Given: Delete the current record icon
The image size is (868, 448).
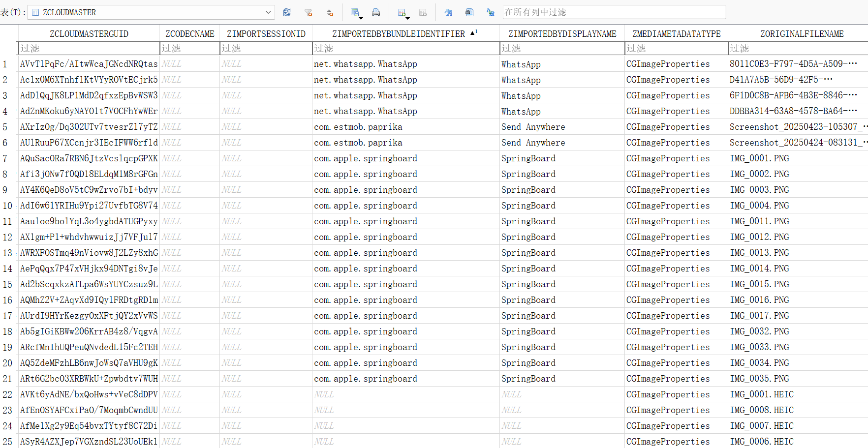Looking at the screenshot, I should (x=423, y=12).
